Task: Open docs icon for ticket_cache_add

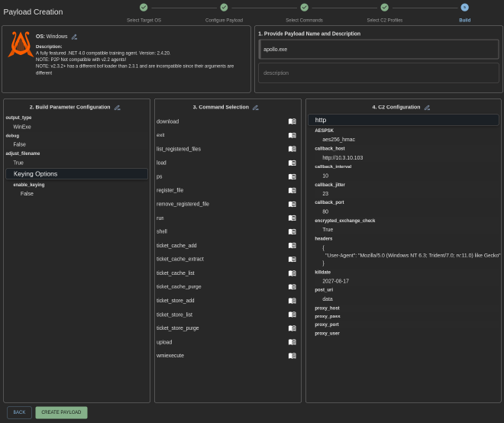Action: click(292, 245)
